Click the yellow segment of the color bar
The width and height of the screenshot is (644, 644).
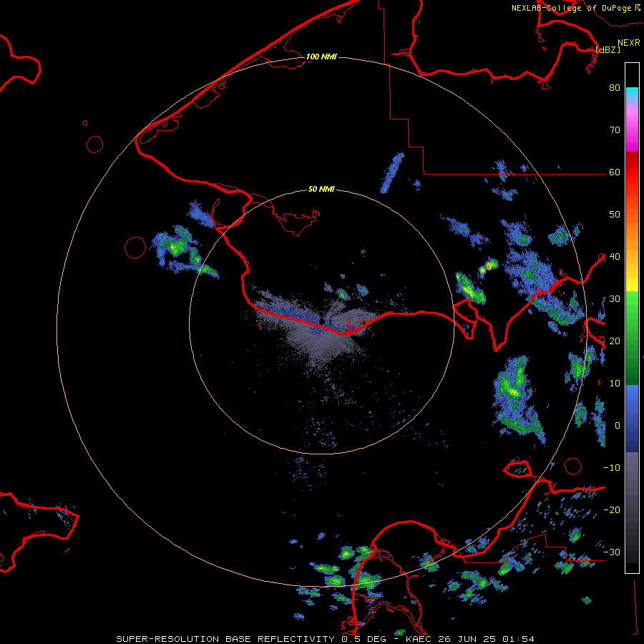tap(632, 281)
